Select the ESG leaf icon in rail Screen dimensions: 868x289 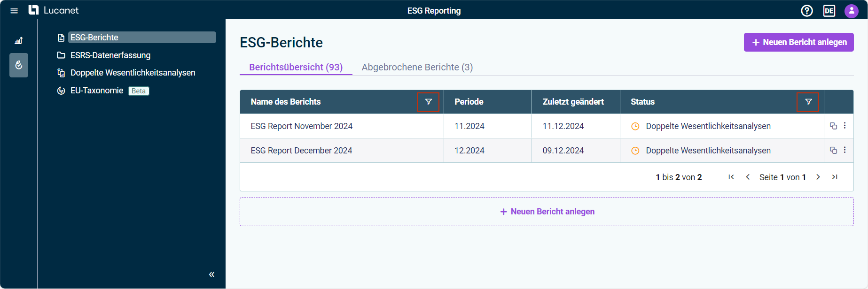pyautogui.click(x=19, y=65)
